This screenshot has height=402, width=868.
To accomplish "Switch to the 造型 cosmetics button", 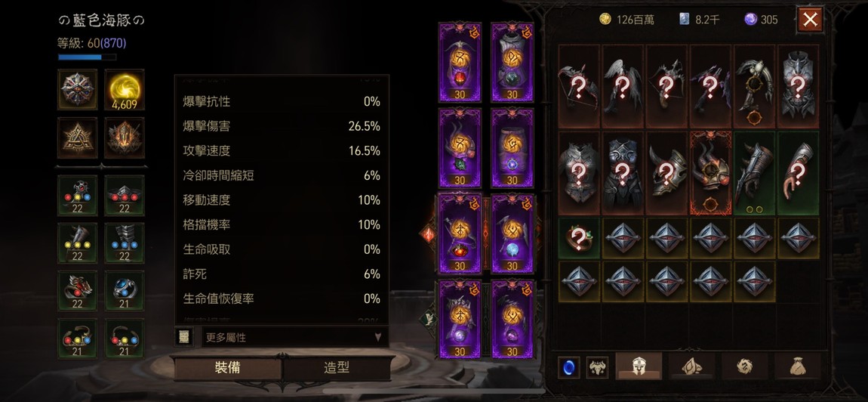I will coord(337,368).
